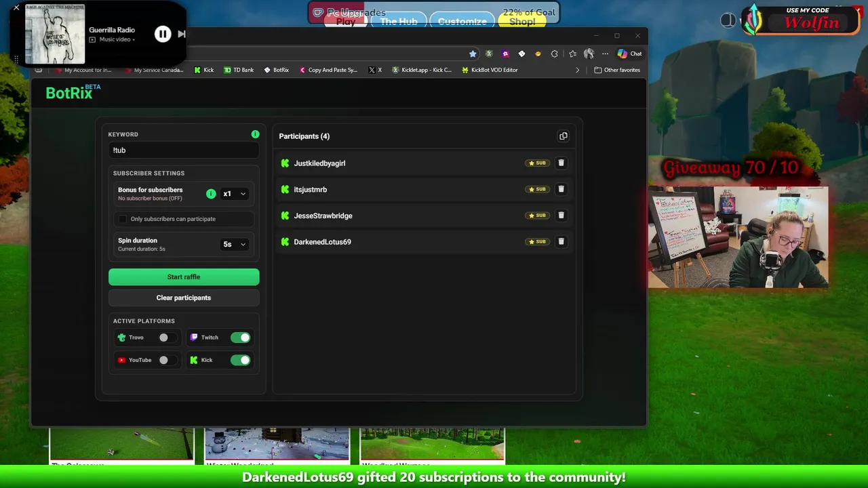This screenshot has width=868, height=488.
Task: Click the Kick icon beside Justkiledbyagirl
Action: click(x=285, y=163)
